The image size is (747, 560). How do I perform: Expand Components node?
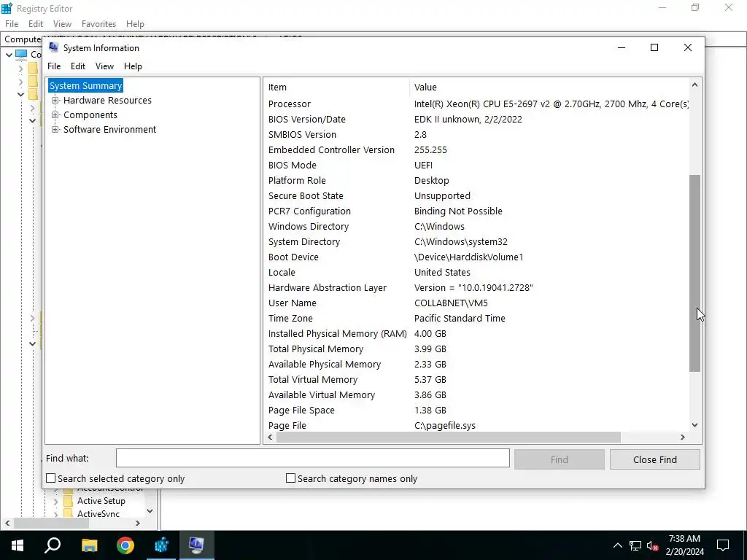pyautogui.click(x=55, y=114)
